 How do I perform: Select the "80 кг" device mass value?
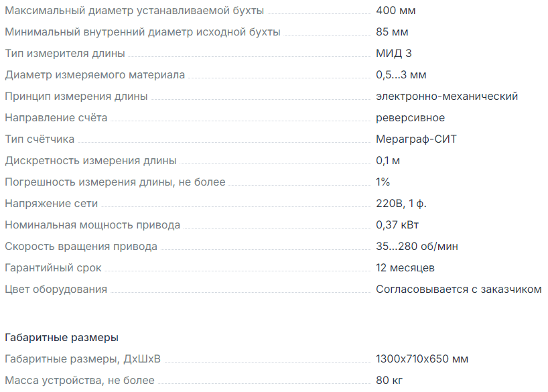(389, 381)
